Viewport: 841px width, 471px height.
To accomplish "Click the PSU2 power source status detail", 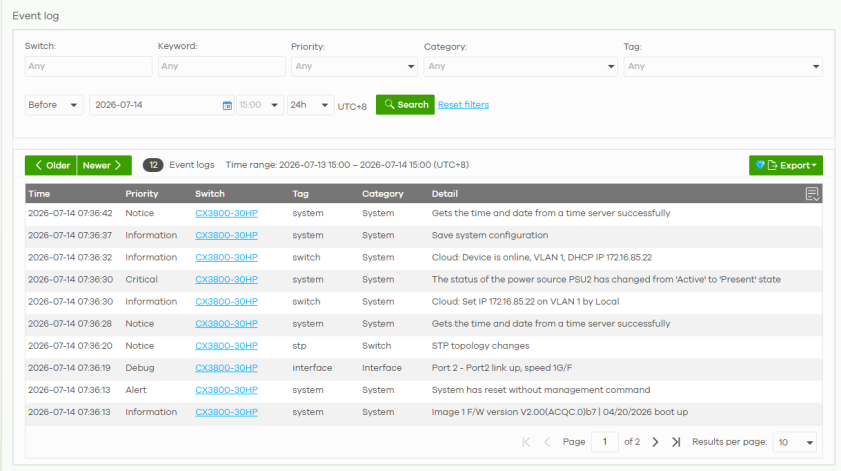I will (x=606, y=279).
